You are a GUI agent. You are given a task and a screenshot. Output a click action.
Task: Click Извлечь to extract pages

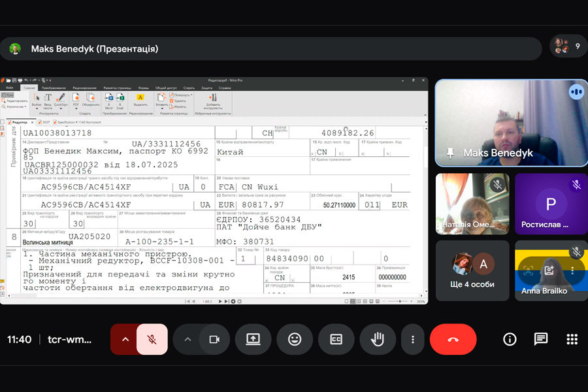(178, 106)
